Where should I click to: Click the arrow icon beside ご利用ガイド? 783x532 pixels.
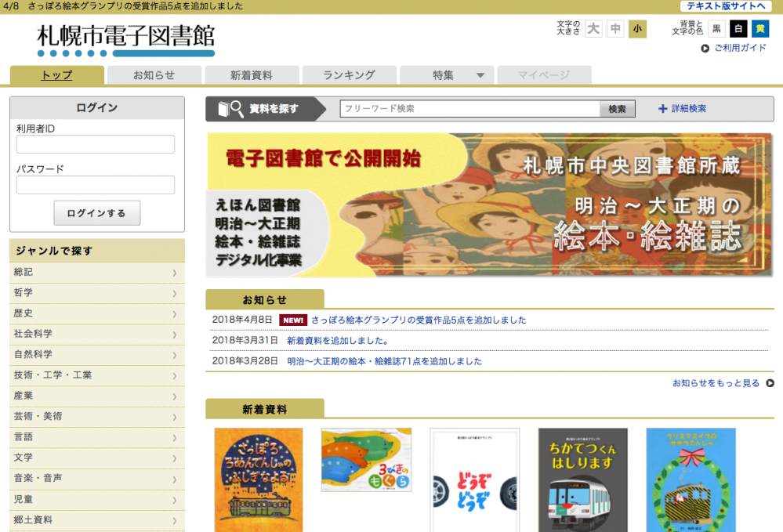(x=705, y=49)
